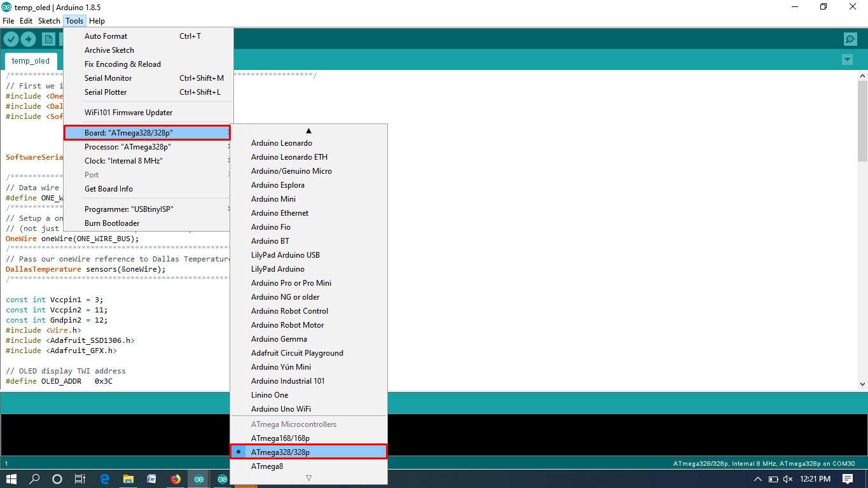Select Arduino Industrial 101 board
The height and width of the screenshot is (488, 868).
click(308, 381)
